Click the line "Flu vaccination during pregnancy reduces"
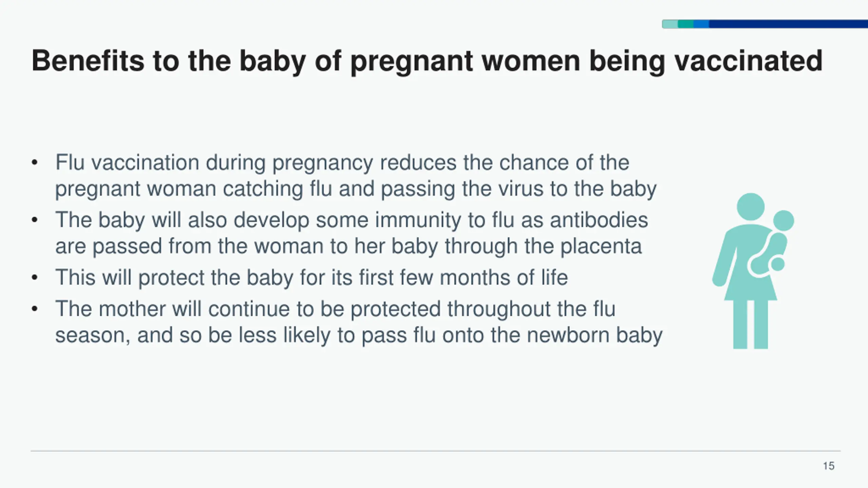 tap(342, 162)
